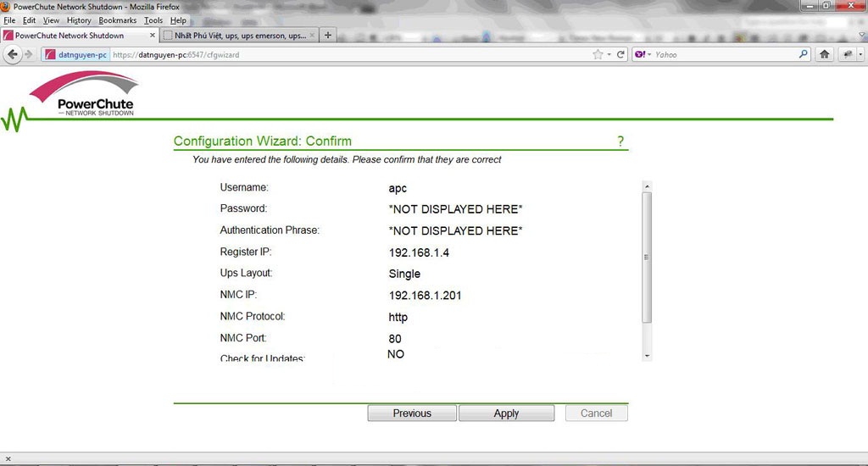Open the tab list dropdown at far right
The width and height of the screenshot is (868, 466).
click(862, 35)
